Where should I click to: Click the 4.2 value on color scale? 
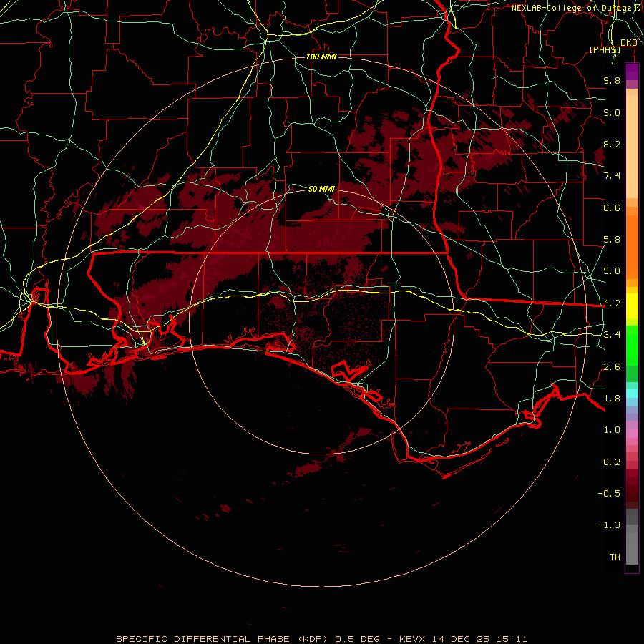(612, 303)
